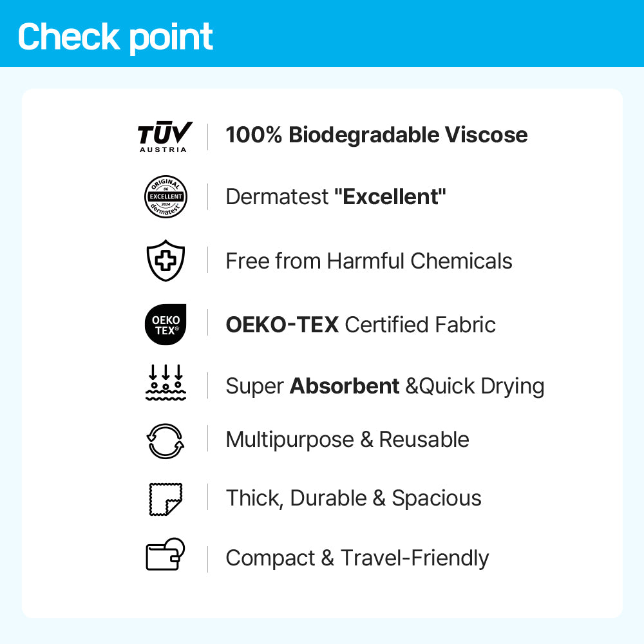Click the compact travel pack icon

(x=166, y=554)
